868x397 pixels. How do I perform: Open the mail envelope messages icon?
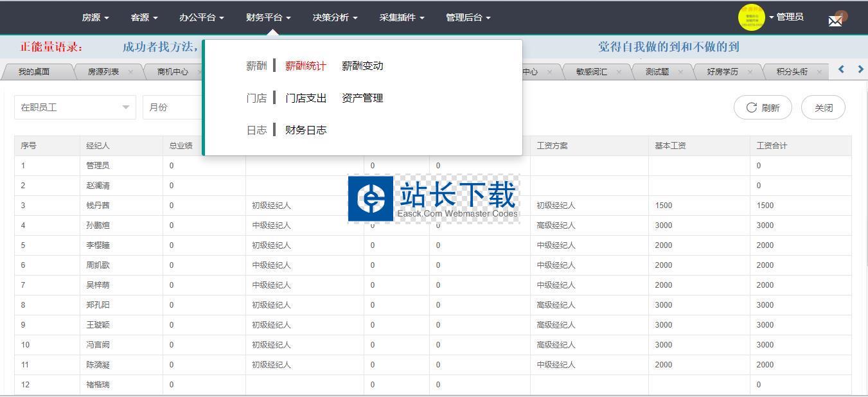pyautogui.click(x=835, y=21)
